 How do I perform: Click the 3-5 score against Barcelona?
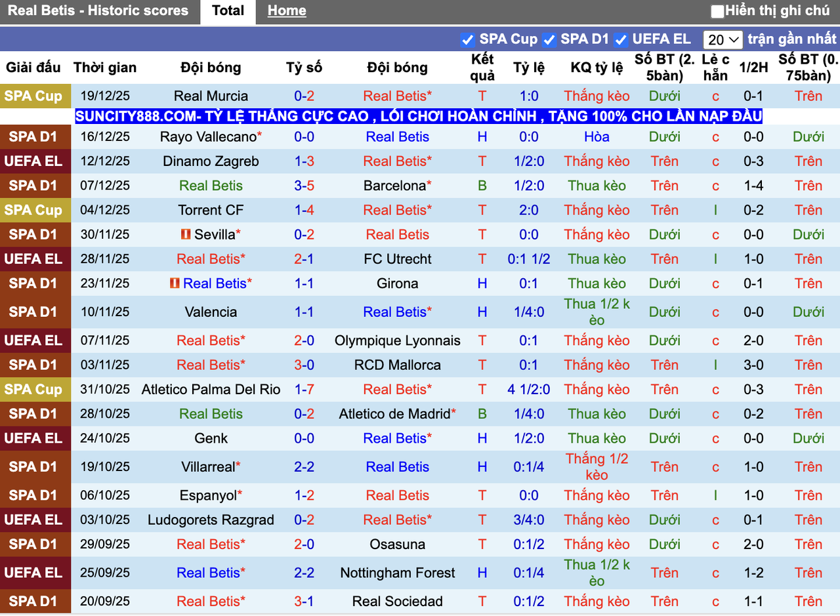pyautogui.click(x=304, y=186)
